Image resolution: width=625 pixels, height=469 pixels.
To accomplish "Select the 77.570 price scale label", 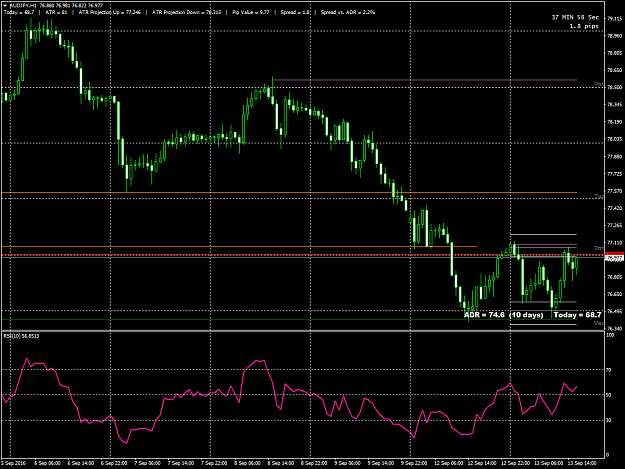I will click(615, 191).
